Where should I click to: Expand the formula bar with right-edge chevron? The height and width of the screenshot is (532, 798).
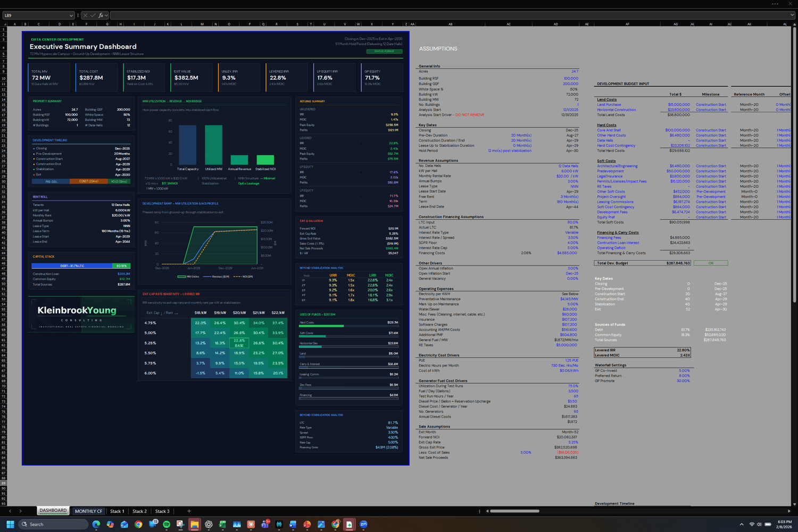(792, 15)
